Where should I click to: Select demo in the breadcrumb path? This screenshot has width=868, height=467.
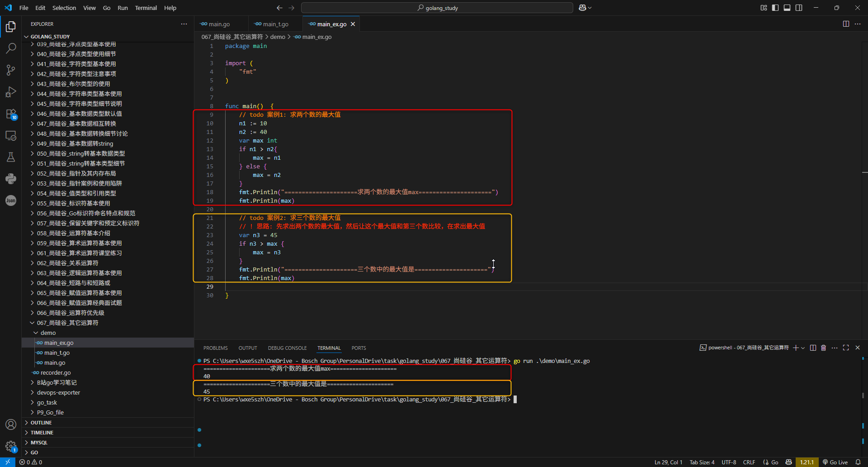coord(278,37)
